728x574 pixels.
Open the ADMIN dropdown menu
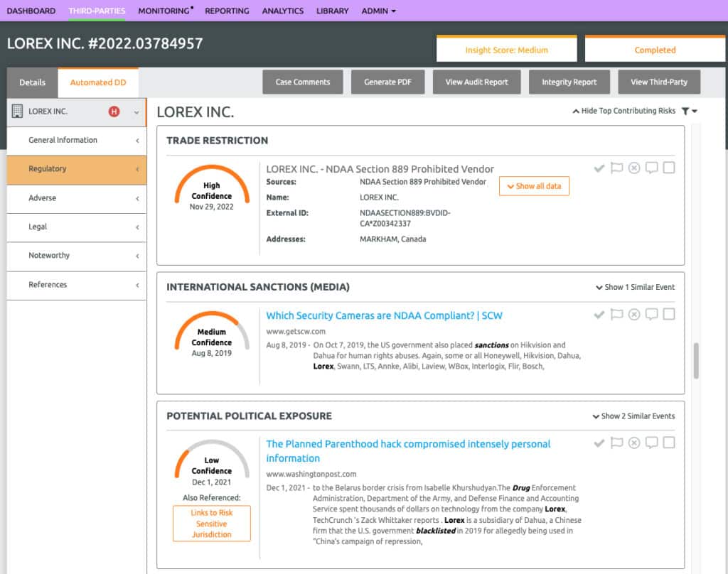[x=378, y=11]
